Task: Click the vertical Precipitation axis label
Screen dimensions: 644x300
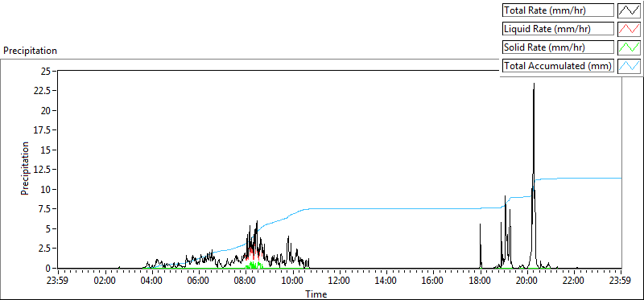Action: (x=25, y=168)
